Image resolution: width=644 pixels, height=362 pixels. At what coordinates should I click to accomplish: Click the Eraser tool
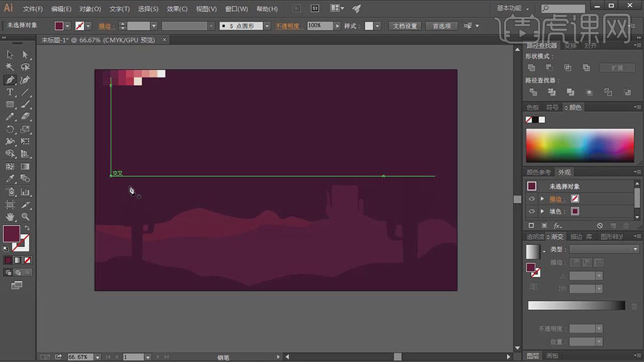[25, 117]
